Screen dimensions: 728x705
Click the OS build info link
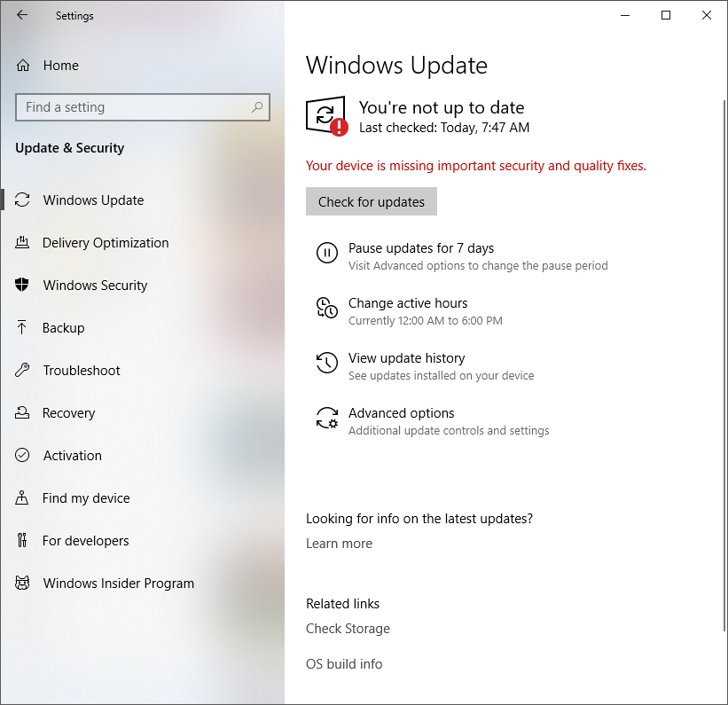344,664
